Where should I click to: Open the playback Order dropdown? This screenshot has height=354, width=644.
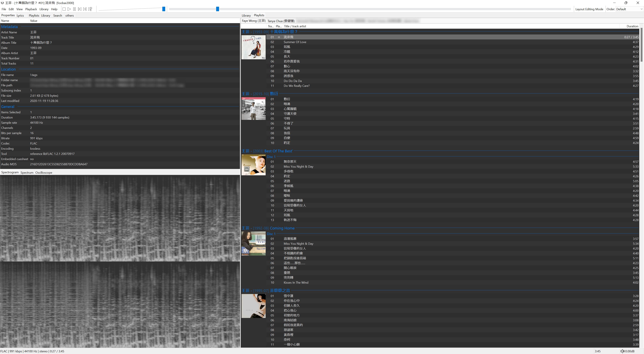(x=629, y=9)
